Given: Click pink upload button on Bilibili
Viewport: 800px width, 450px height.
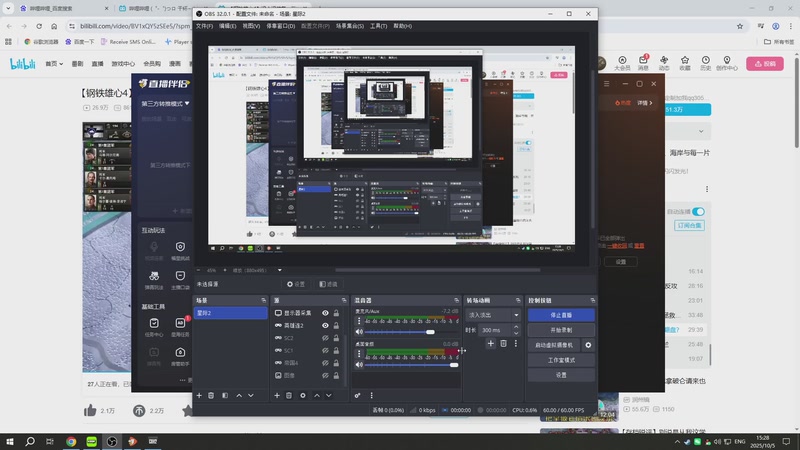Looking at the screenshot, I should pos(765,64).
